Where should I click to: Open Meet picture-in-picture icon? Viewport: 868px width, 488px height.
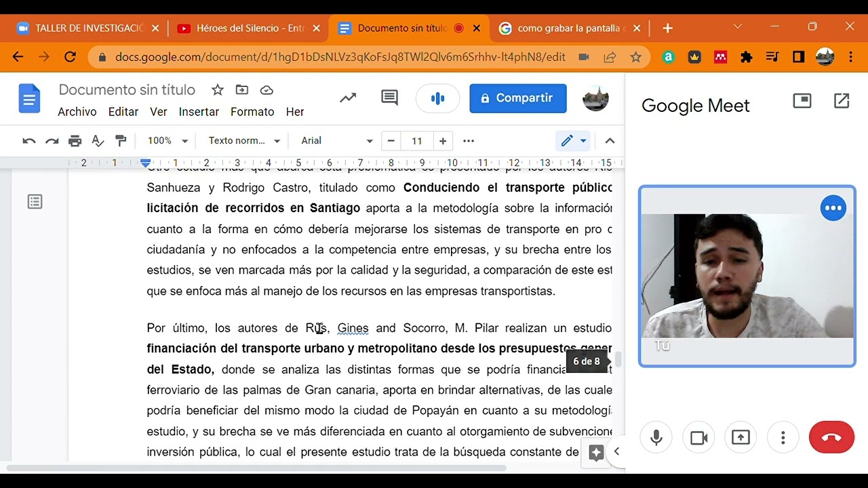[802, 101]
